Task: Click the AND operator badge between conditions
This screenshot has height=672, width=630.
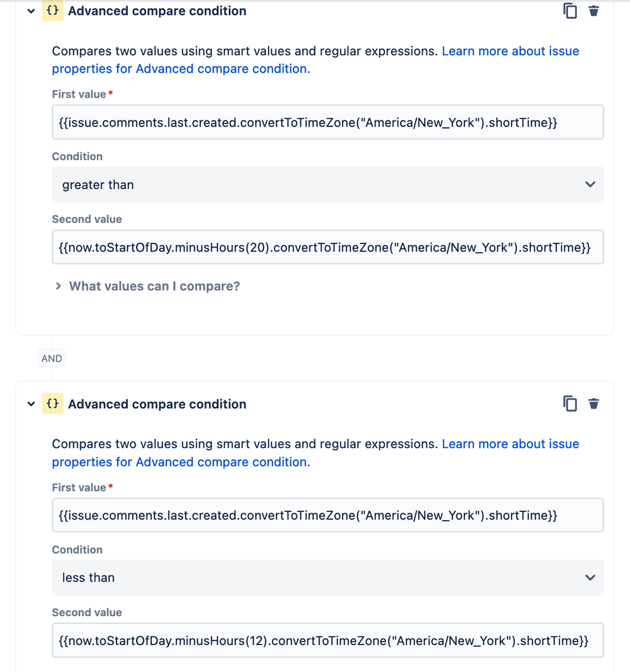Action: point(51,359)
